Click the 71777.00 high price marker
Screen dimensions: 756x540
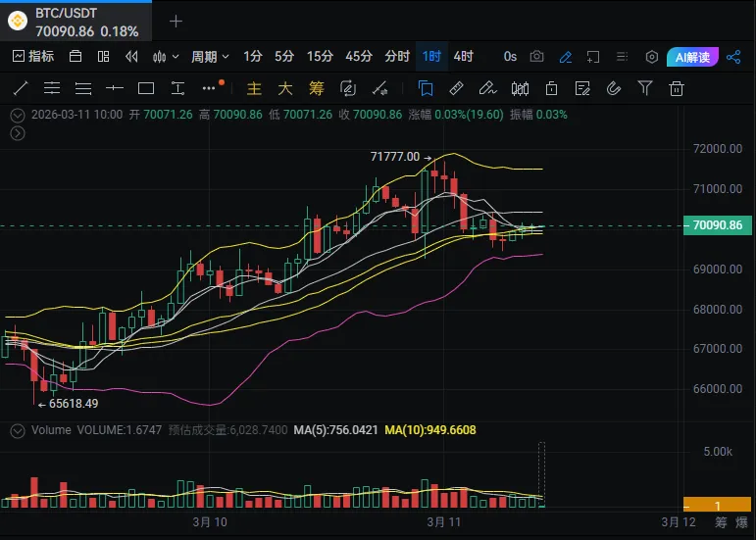(x=395, y=157)
